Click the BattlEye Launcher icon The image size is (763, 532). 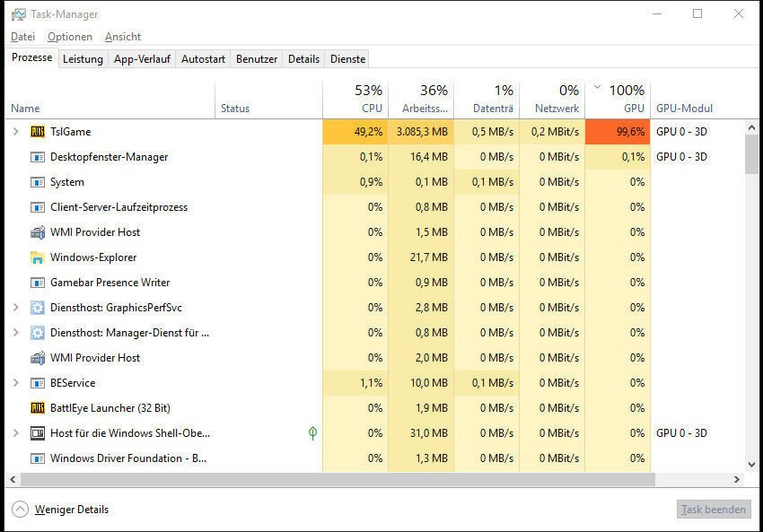point(38,408)
